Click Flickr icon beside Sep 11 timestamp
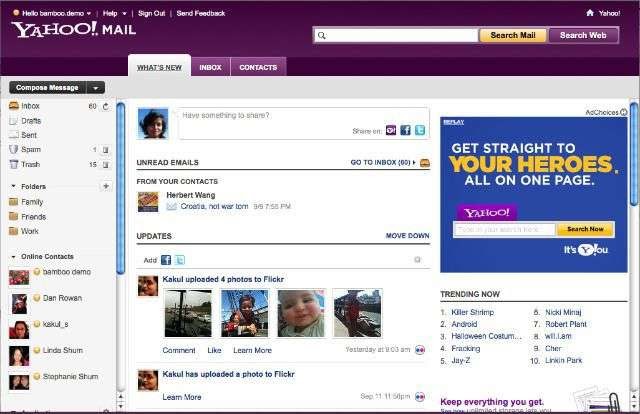The width and height of the screenshot is (640, 414). click(x=420, y=396)
